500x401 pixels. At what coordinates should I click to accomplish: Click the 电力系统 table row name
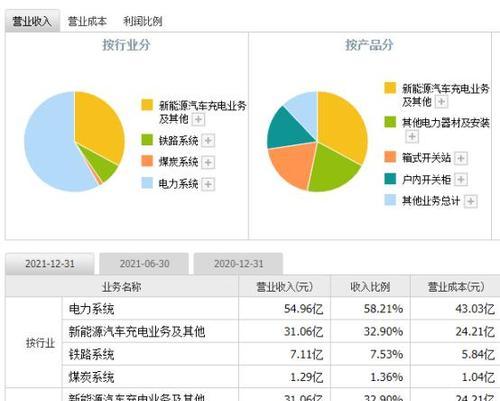91,309
